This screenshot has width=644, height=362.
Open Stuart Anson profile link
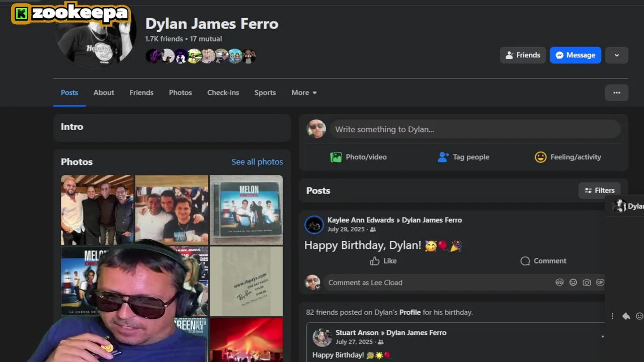point(357,333)
